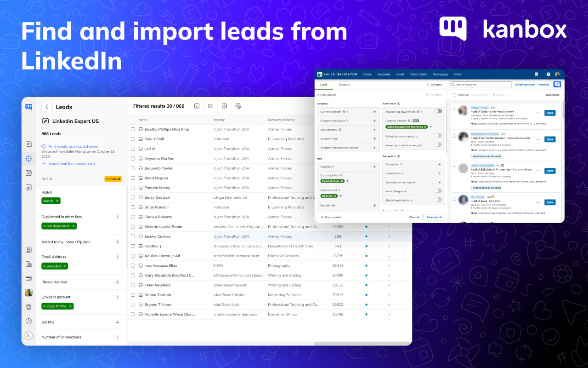This screenshot has height=368, width=588.
Task: Open more options for Head Of Sales - Sales People GmbH
Action: 538,113
